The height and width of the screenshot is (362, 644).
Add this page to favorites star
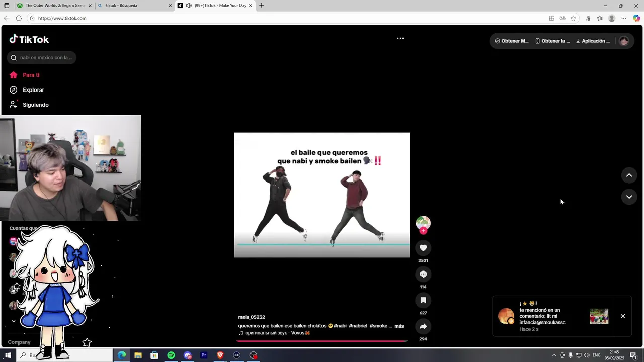tap(573, 18)
